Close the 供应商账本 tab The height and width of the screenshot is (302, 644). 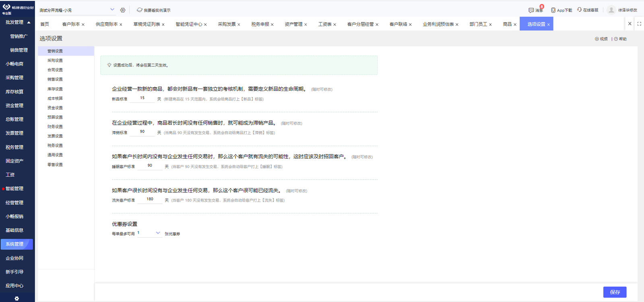point(121,25)
